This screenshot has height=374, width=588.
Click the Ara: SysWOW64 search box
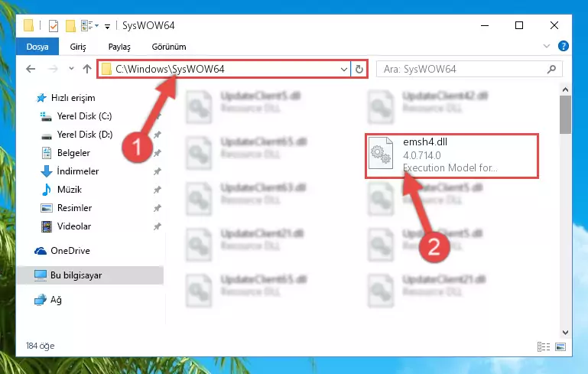coord(469,70)
